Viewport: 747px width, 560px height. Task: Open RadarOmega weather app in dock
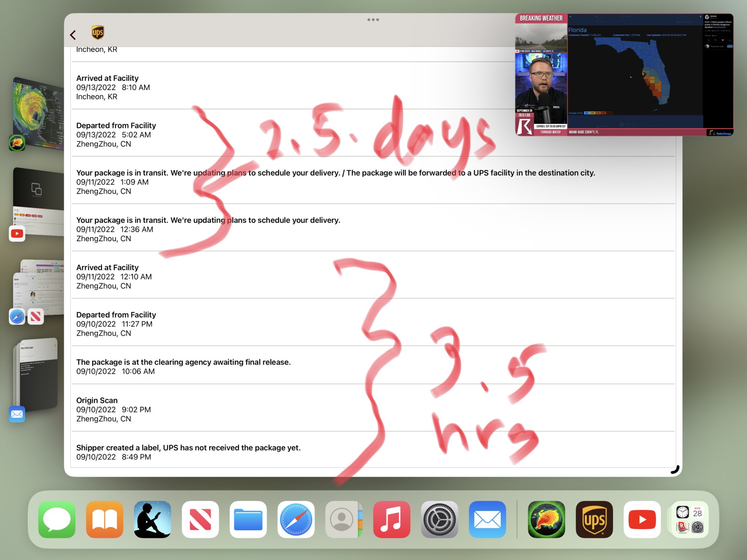pos(546,519)
